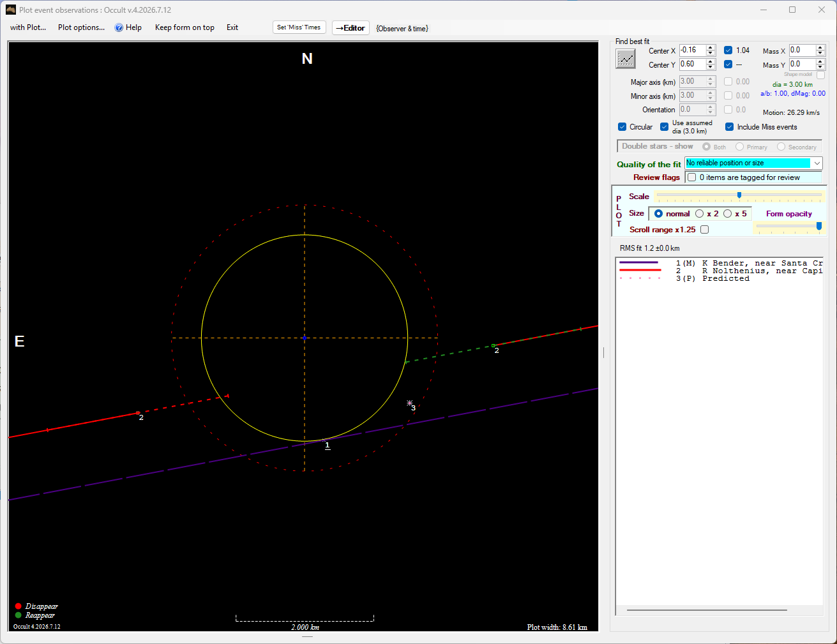The height and width of the screenshot is (644, 837).
Task: Select the 'x 2' plot size radio
Action: tap(699, 214)
